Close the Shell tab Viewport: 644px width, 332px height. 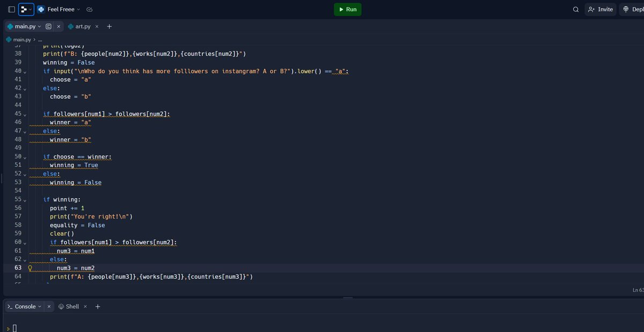pos(85,307)
